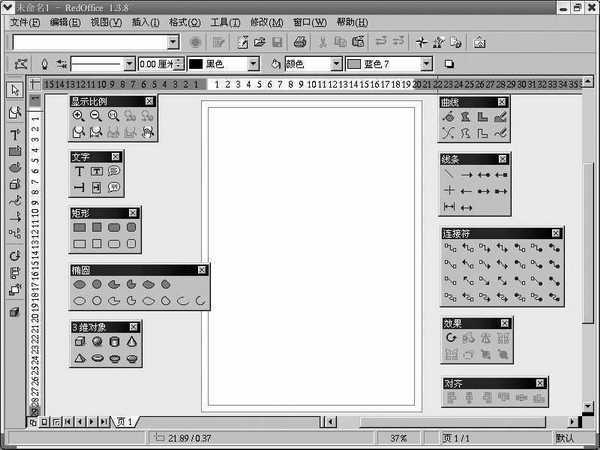Open the 文件(F) menu

tap(25, 22)
